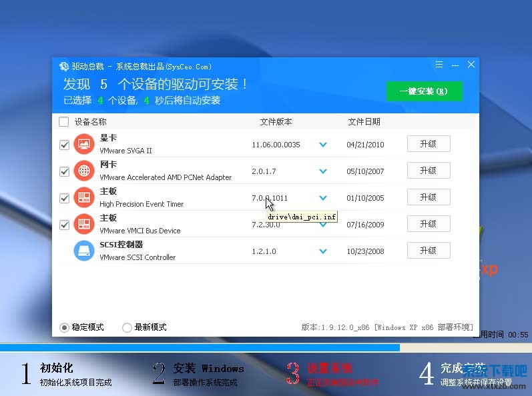532x396 pixels.
Task: Click the blue deployment progress bar
Action: [x=200, y=347]
